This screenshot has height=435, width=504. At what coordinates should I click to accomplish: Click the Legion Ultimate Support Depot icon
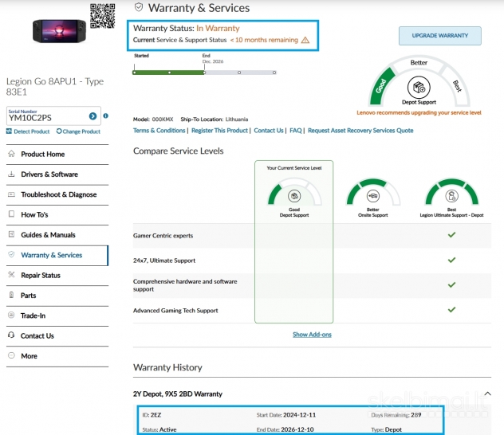pos(451,196)
